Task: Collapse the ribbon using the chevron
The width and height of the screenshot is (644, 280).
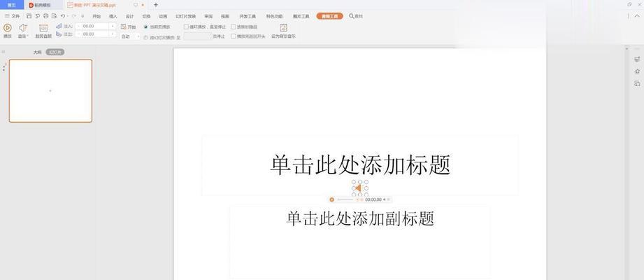Action: point(637,16)
